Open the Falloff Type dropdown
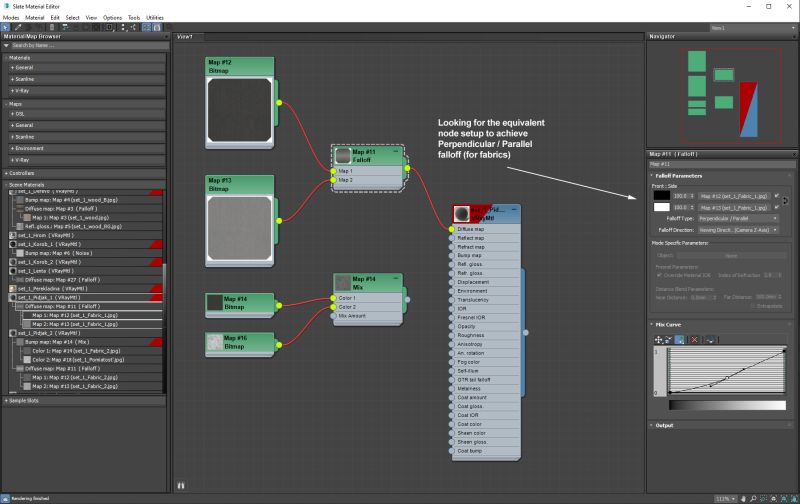 [738, 218]
